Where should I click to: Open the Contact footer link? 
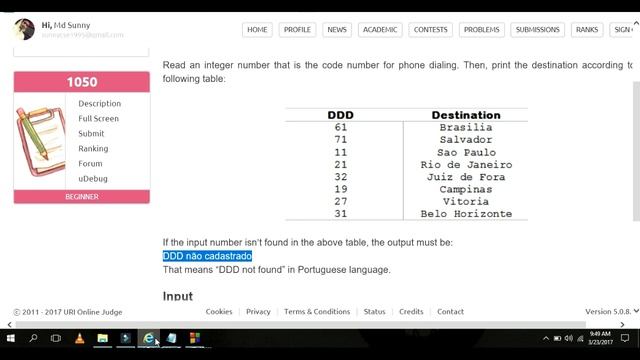pyautogui.click(x=450, y=311)
